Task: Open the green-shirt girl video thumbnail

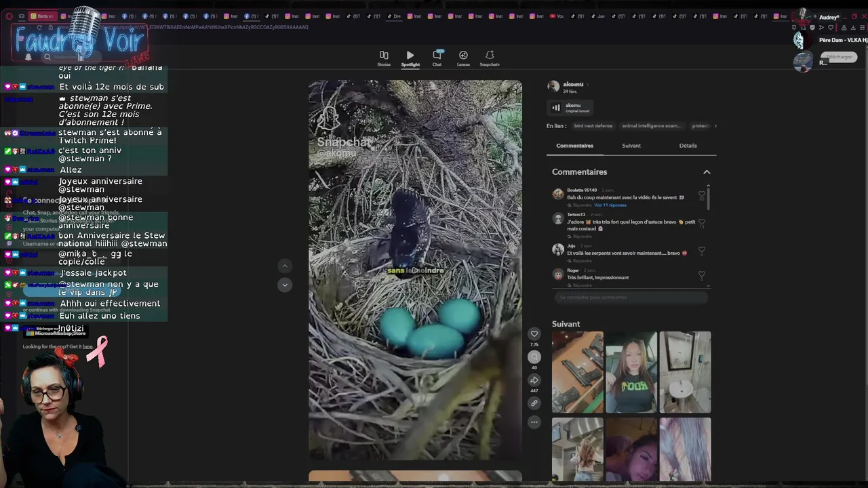Action: tap(631, 372)
